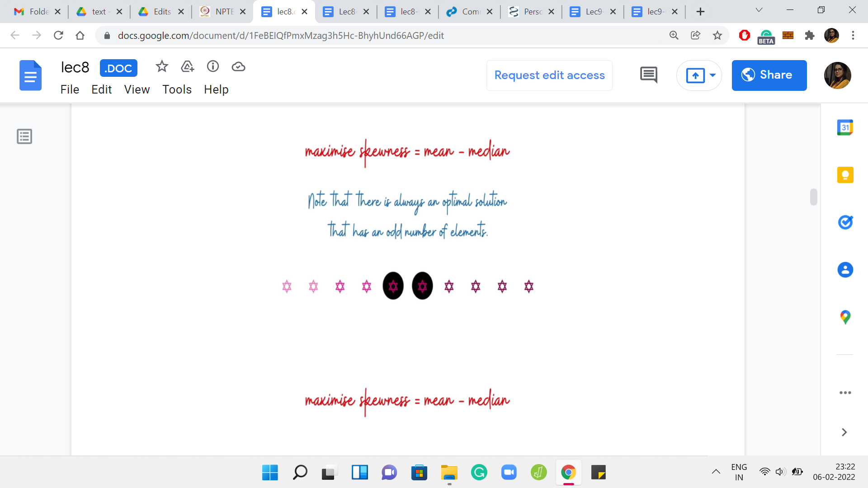The height and width of the screenshot is (488, 868).
Task: Open the File menu
Action: pyautogui.click(x=70, y=89)
